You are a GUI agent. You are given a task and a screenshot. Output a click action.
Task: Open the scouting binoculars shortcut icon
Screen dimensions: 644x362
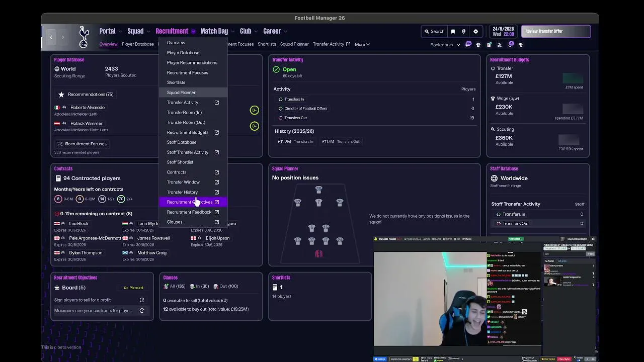[x=500, y=45]
